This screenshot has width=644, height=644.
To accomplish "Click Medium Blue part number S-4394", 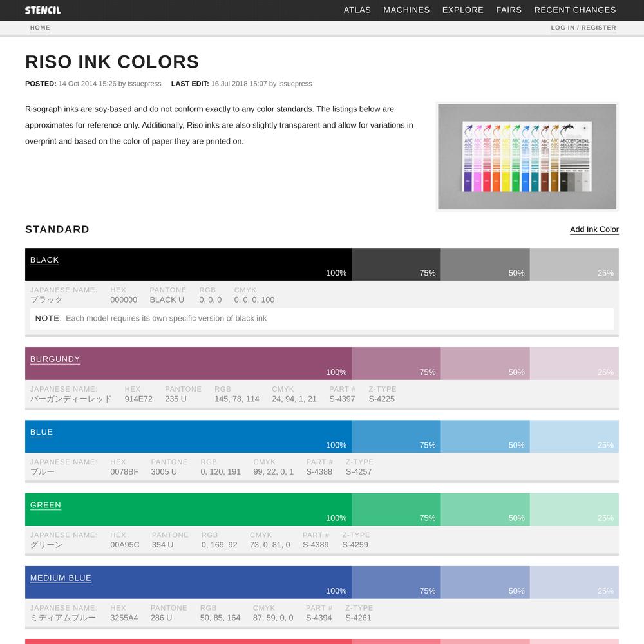I will point(319,618).
